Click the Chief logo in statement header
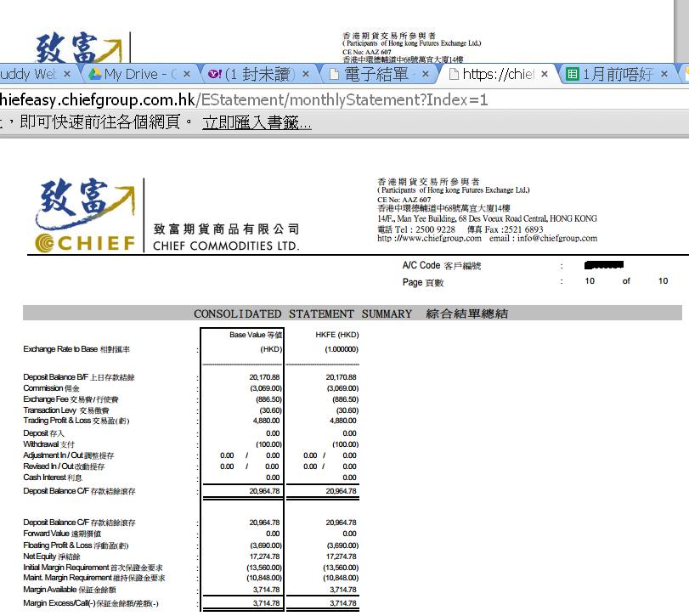Viewport: 689px width, 616px height. click(x=85, y=215)
